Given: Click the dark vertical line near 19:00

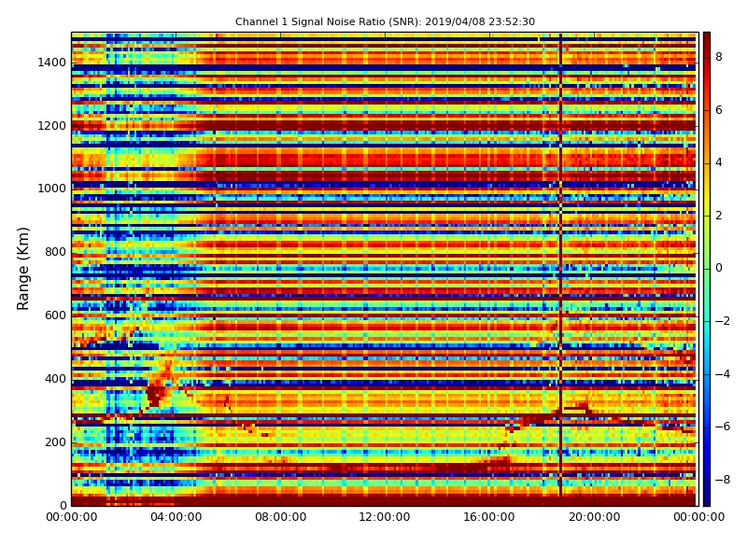Looking at the screenshot, I should [x=561, y=269].
